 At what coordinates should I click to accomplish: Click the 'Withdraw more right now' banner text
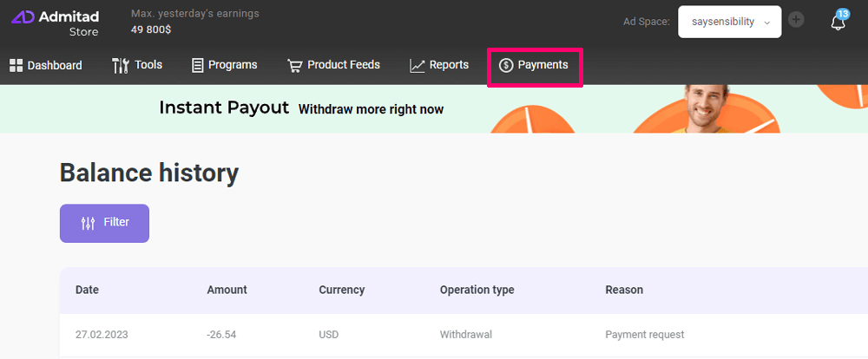point(371,109)
